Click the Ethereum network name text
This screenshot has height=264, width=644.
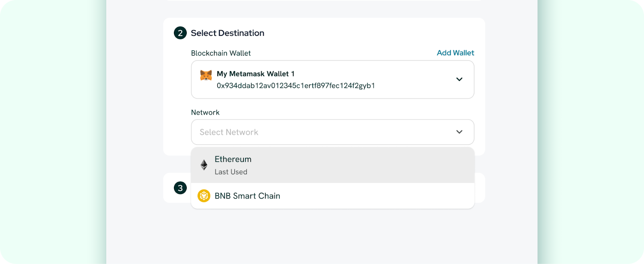coord(233,159)
